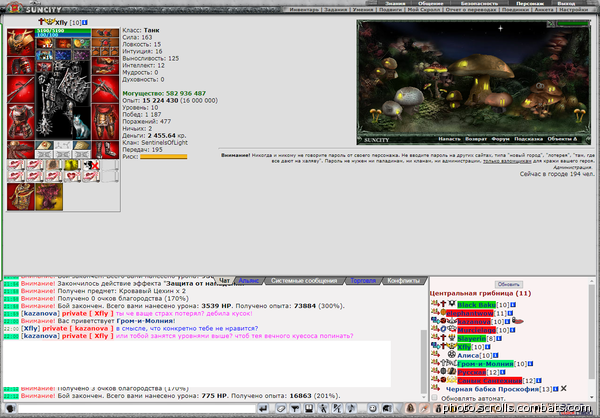The height and width of the screenshot is (418, 600).
Task: Open the smiley emoticons icon
Action: coord(372,408)
